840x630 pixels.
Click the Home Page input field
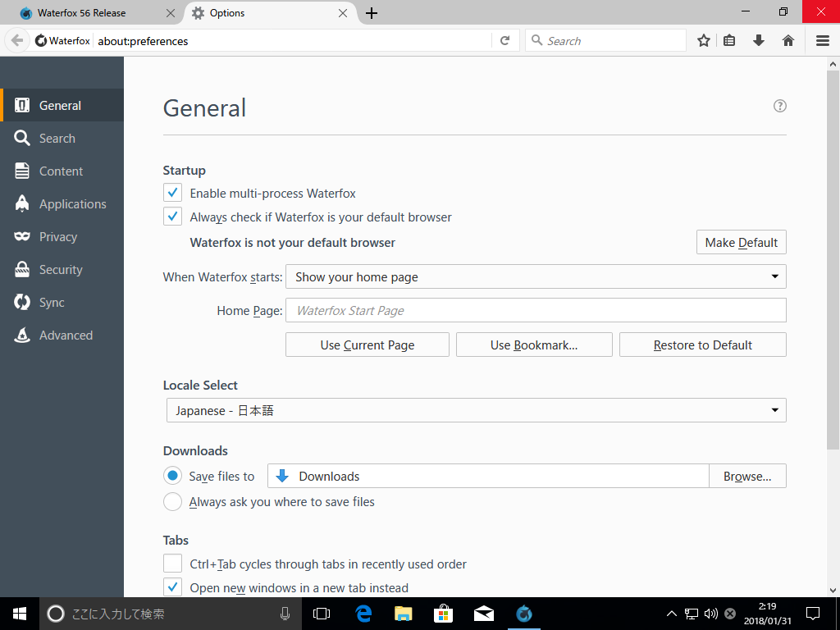coord(536,310)
